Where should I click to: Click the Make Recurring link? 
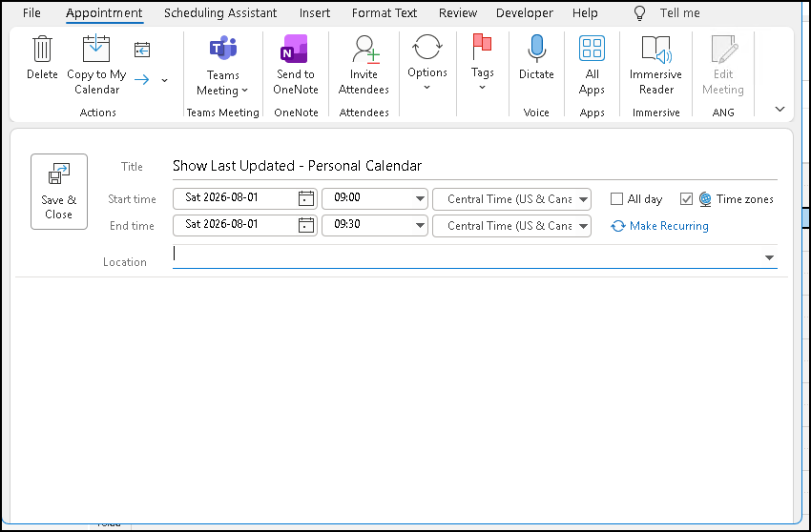click(659, 226)
